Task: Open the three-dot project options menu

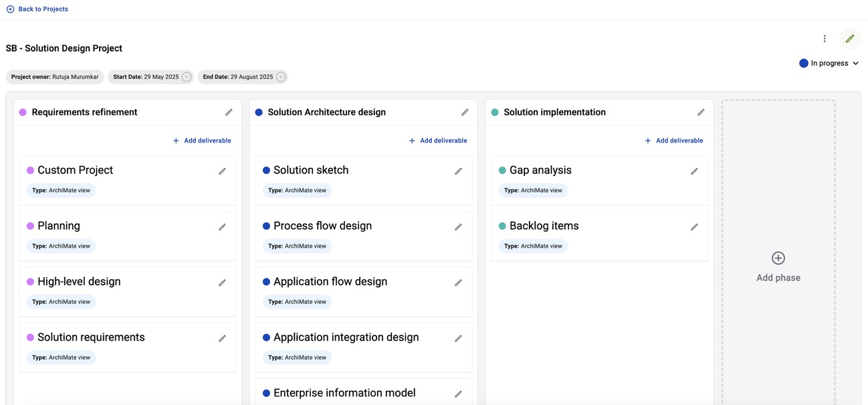Action: (x=825, y=39)
